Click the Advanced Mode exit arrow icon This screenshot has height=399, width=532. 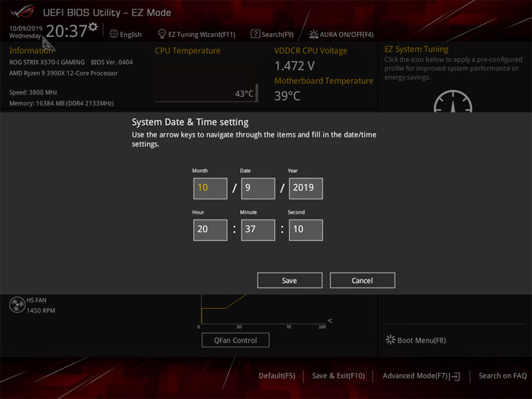tap(454, 376)
